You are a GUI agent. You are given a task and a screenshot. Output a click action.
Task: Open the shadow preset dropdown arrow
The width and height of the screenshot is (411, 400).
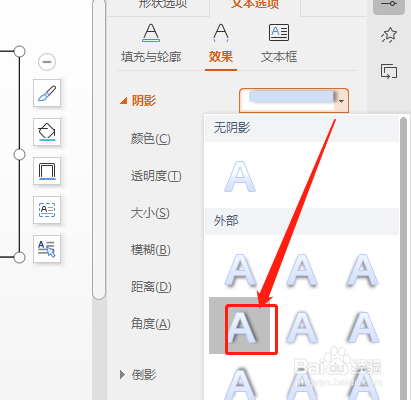point(341,101)
